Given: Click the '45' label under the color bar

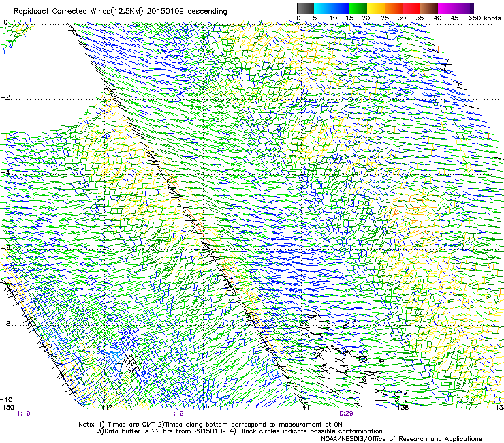Looking at the screenshot, I should [454, 18].
